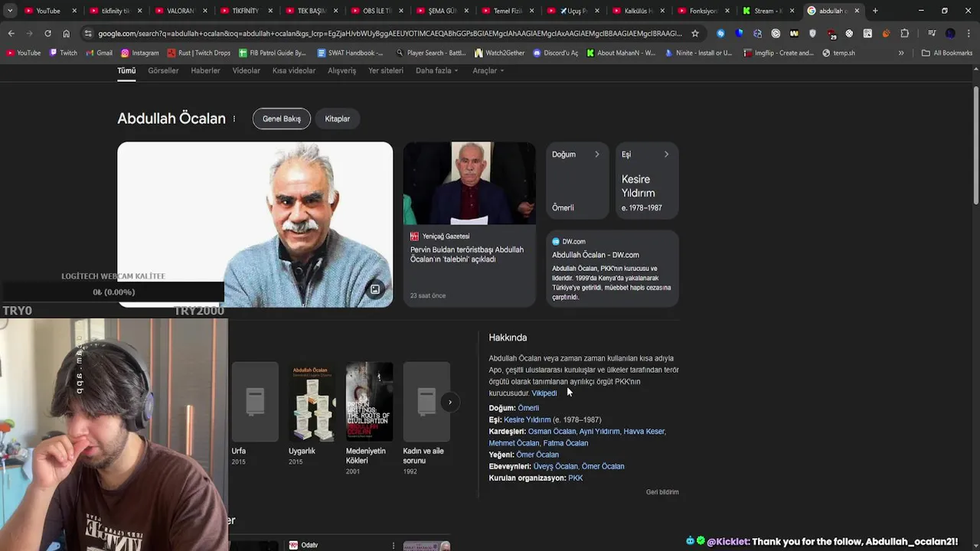Click the address bar URL field

click(390, 34)
